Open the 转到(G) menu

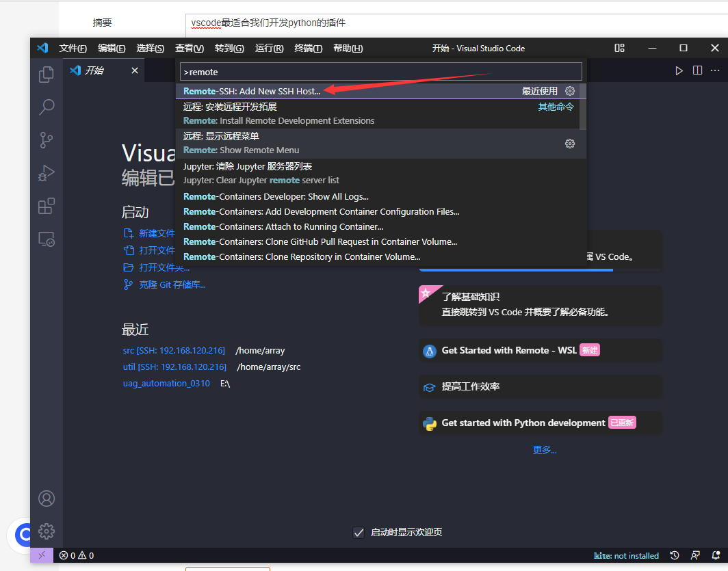[x=229, y=49]
